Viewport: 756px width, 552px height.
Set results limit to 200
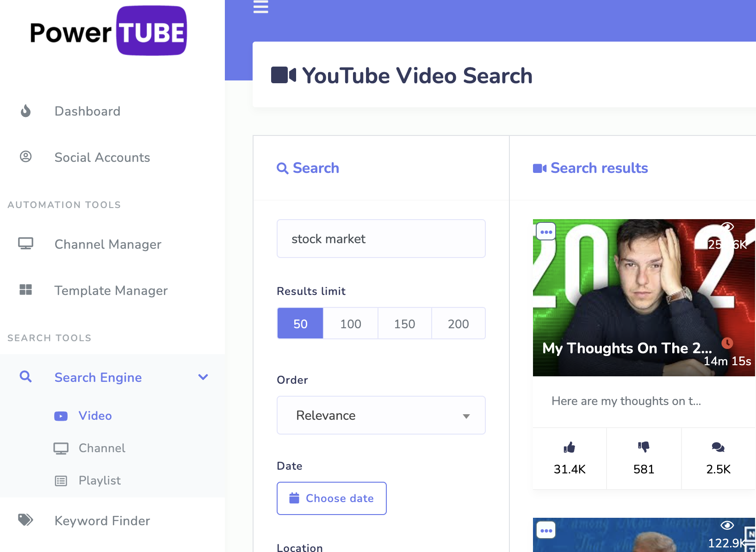[x=459, y=324]
